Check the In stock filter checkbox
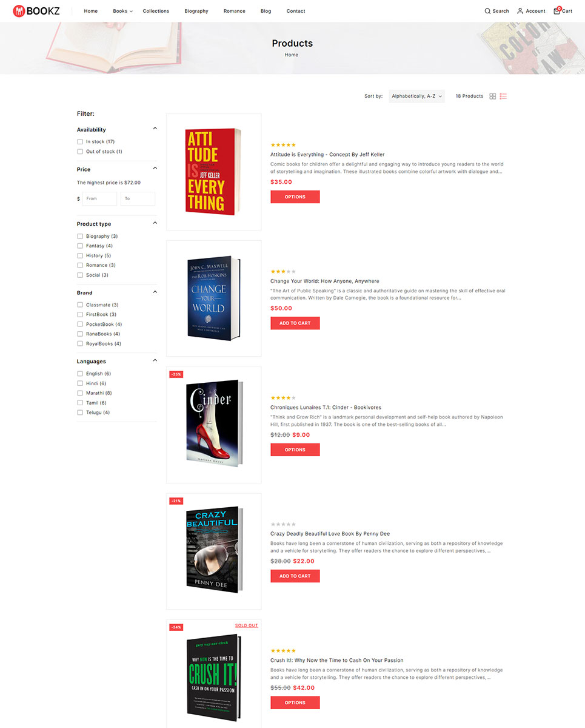 point(80,142)
